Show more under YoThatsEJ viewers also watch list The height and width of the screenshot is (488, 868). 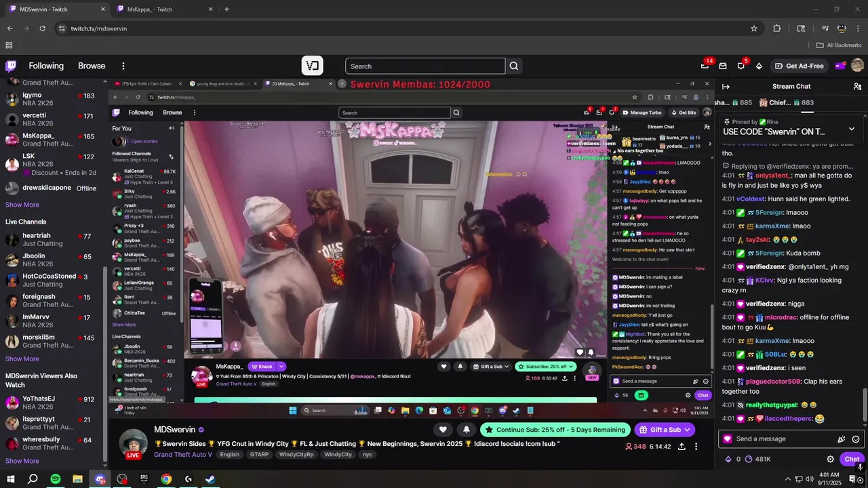click(x=22, y=461)
